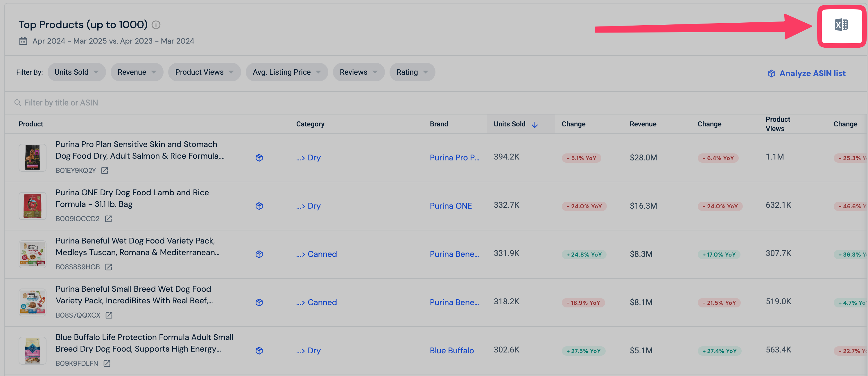Image resolution: width=868 pixels, height=376 pixels.
Task: Click the 519.0K product views value
Action: click(x=778, y=301)
